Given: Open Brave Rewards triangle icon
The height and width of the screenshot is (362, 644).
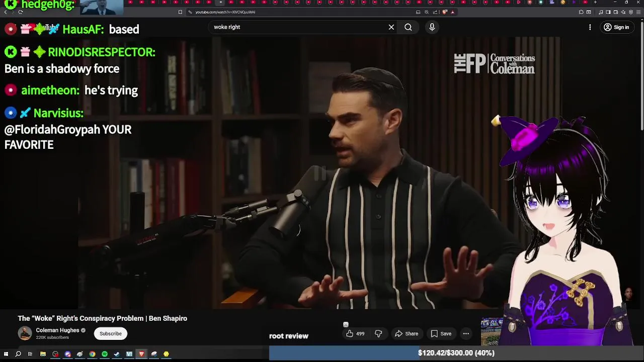Looking at the screenshot, I should 453,12.
